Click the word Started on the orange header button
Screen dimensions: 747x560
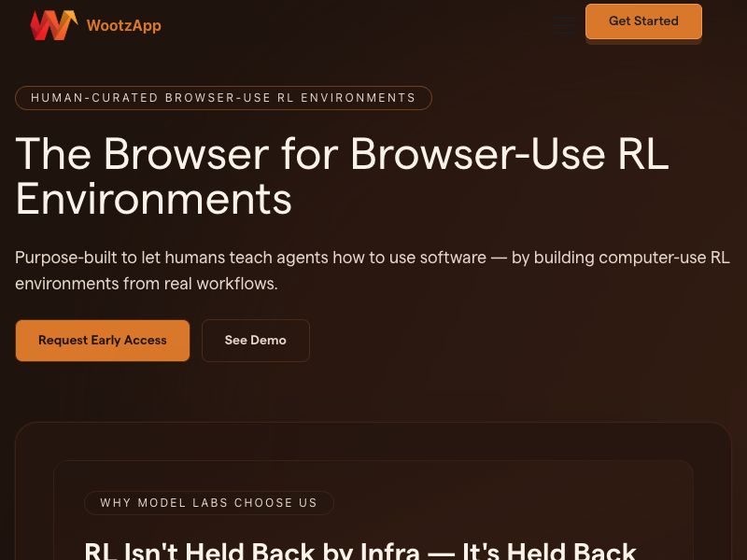coord(656,21)
